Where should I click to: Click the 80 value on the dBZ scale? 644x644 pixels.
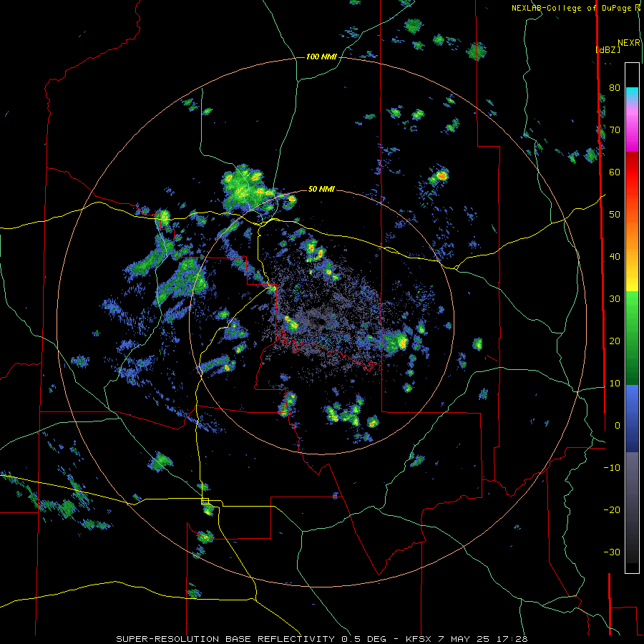(x=615, y=87)
